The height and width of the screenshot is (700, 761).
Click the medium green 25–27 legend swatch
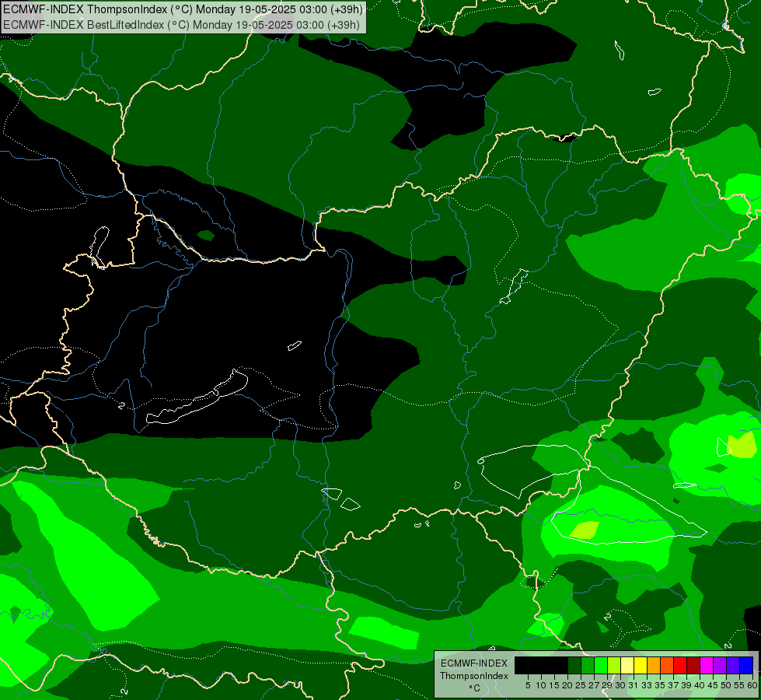pos(588,665)
